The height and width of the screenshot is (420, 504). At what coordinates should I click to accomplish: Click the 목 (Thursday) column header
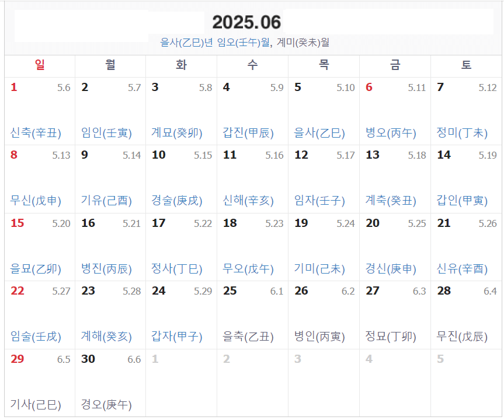click(x=324, y=65)
